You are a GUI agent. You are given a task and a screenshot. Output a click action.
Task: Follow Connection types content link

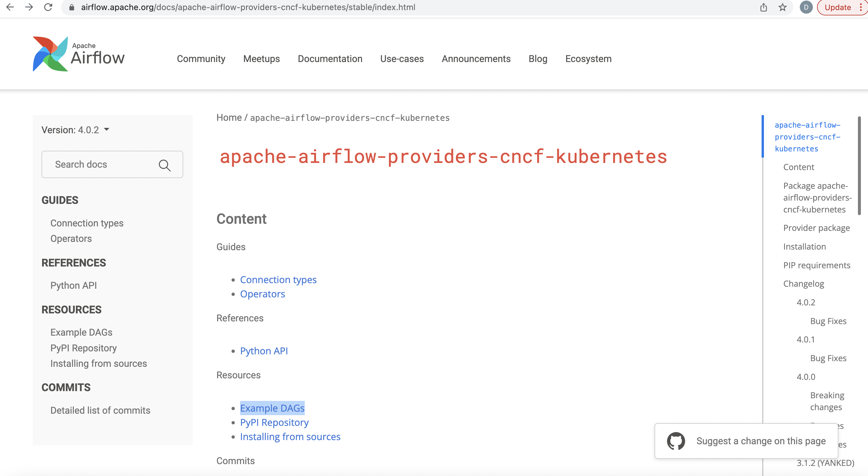pos(278,280)
